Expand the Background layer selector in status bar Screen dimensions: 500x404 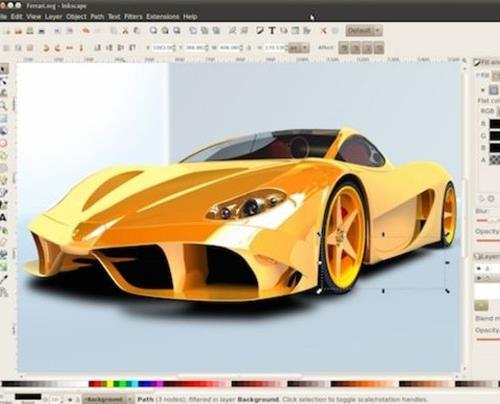108,399
